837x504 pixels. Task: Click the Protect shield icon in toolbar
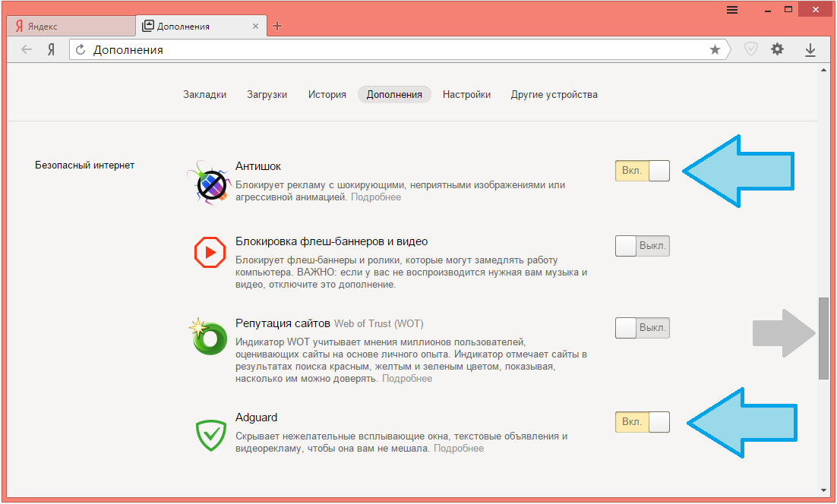751,49
